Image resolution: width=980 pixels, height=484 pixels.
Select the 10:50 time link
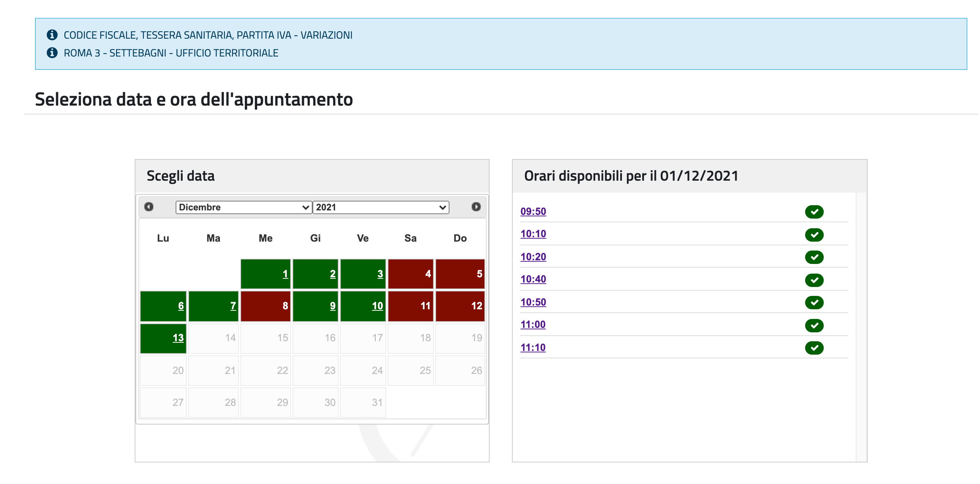(533, 302)
